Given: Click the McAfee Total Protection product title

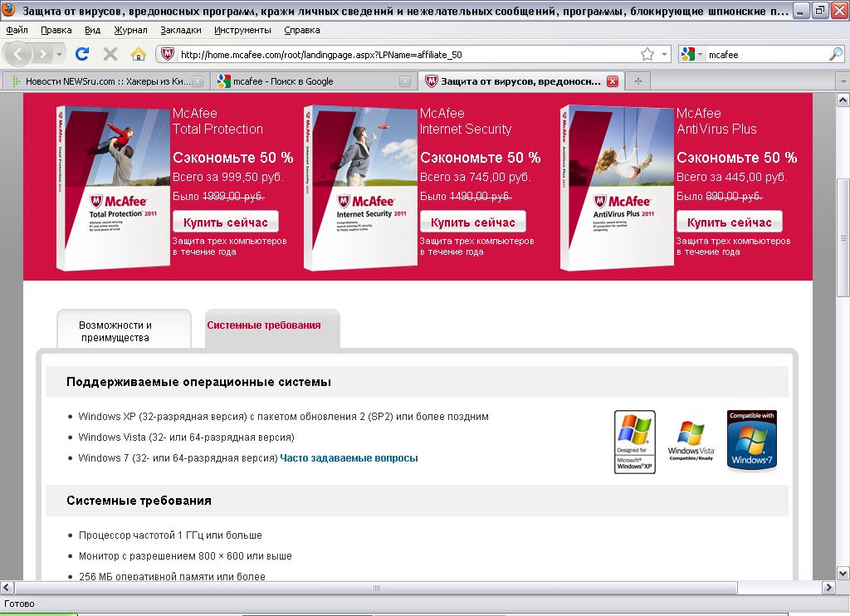Looking at the screenshot, I should pos(218,121).
